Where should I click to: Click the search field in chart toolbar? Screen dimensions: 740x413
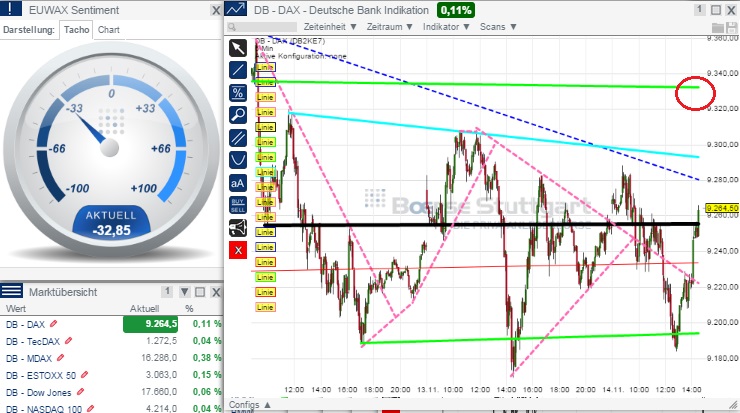click(x=262, y=27)
